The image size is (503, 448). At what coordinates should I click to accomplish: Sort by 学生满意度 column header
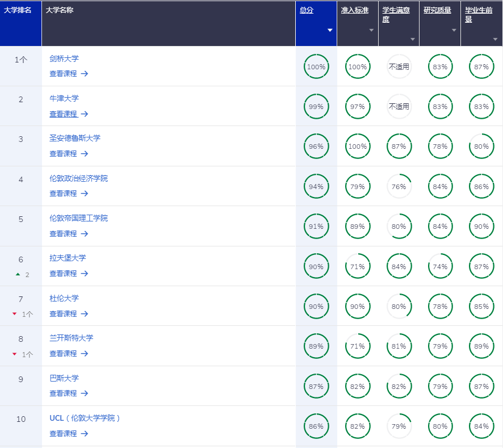coord(396,15)
